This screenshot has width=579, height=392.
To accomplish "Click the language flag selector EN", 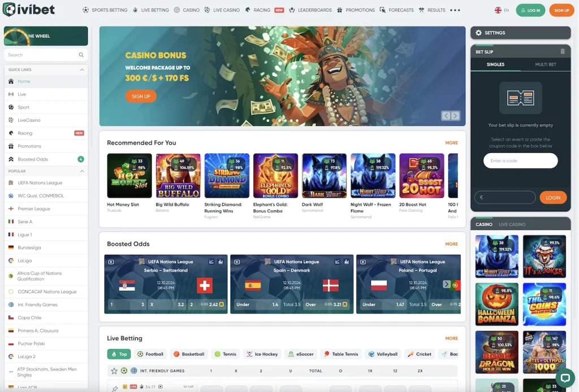I will [502, 10].
